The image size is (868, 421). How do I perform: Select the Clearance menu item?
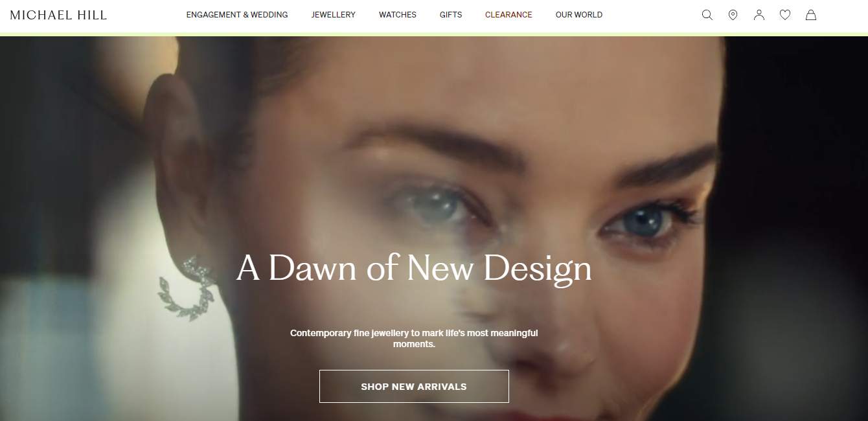tap(508, 14)
